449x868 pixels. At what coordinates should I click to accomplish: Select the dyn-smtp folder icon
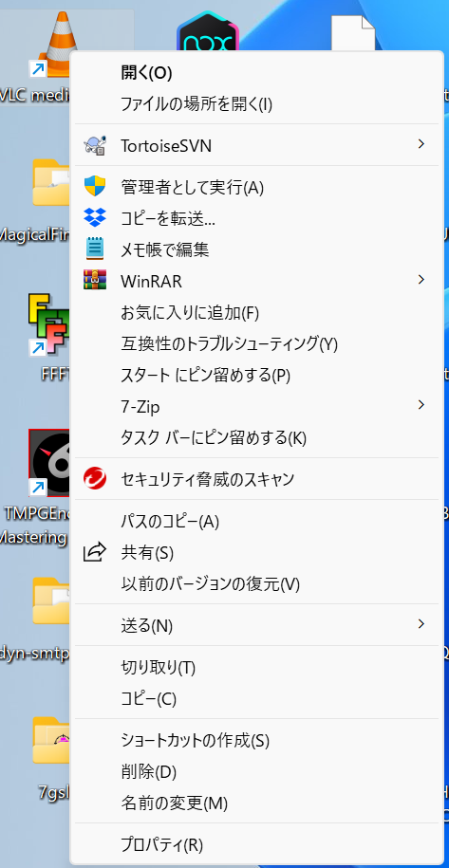click(x=51, y=600)
